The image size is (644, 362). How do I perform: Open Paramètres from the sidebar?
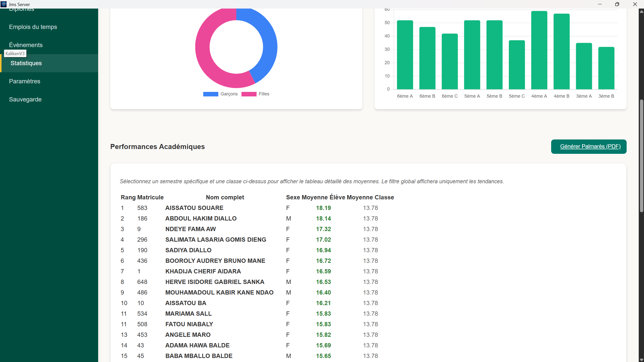(24, 81)
